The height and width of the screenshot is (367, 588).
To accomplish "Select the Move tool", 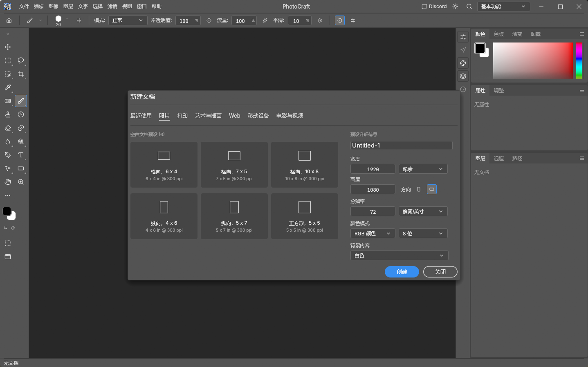I will pos(8,47).
